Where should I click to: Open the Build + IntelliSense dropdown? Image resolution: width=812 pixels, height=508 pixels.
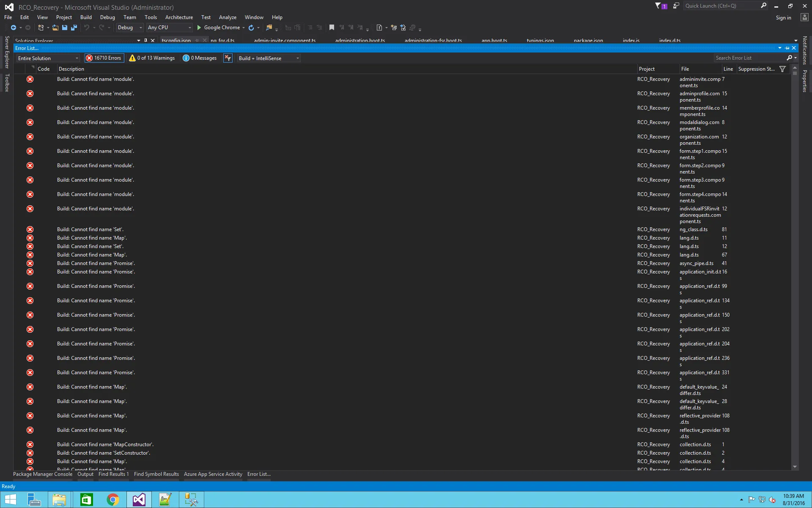[268, 58]
